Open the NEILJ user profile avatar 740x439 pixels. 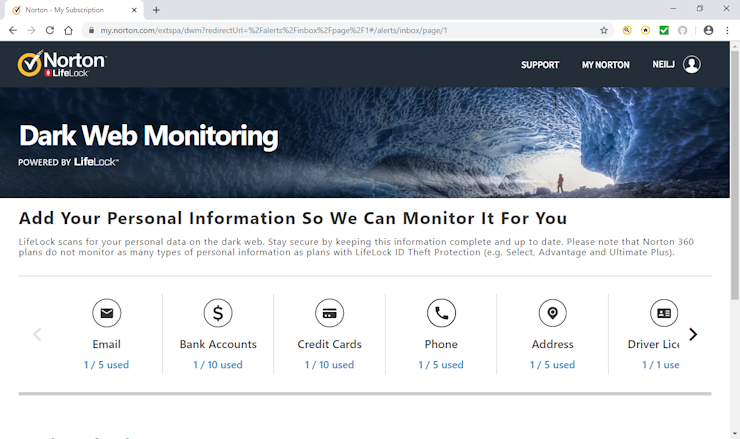tap(691, 65)
